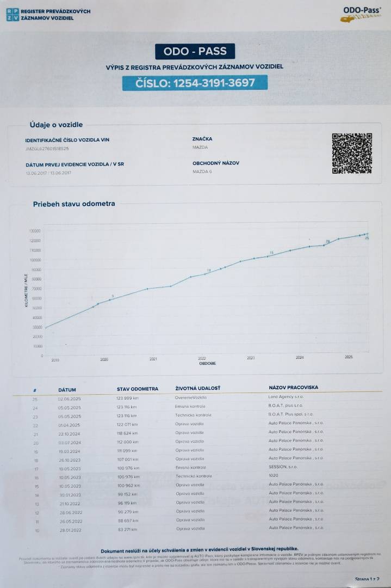Select the '13.06.2017 / 13.06.2017' registration date
Image resolution: width=391 pixels, height=588 pixels.
(48, 173)
